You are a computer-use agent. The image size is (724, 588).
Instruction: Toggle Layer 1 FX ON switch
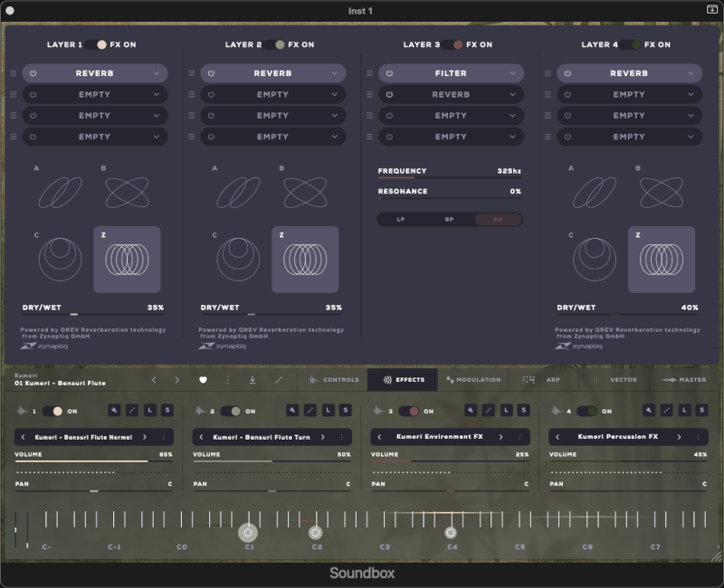[96, 44]
